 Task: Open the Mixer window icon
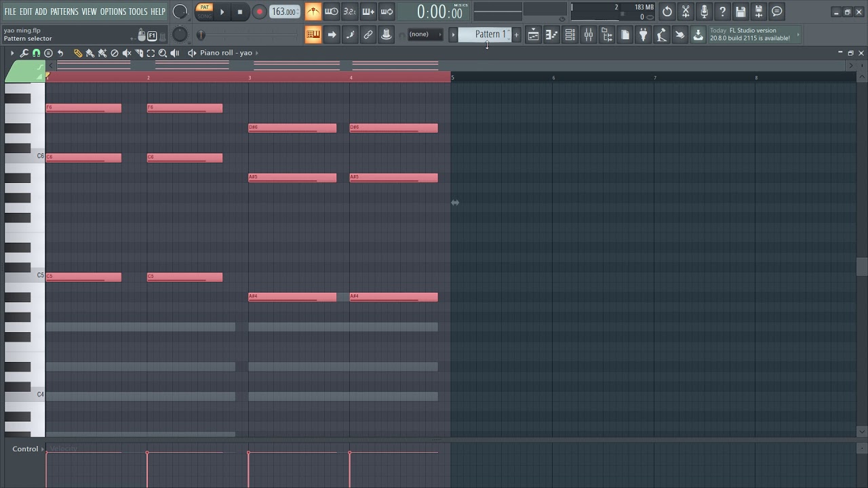pyautogui.click(x=589, y=35)
